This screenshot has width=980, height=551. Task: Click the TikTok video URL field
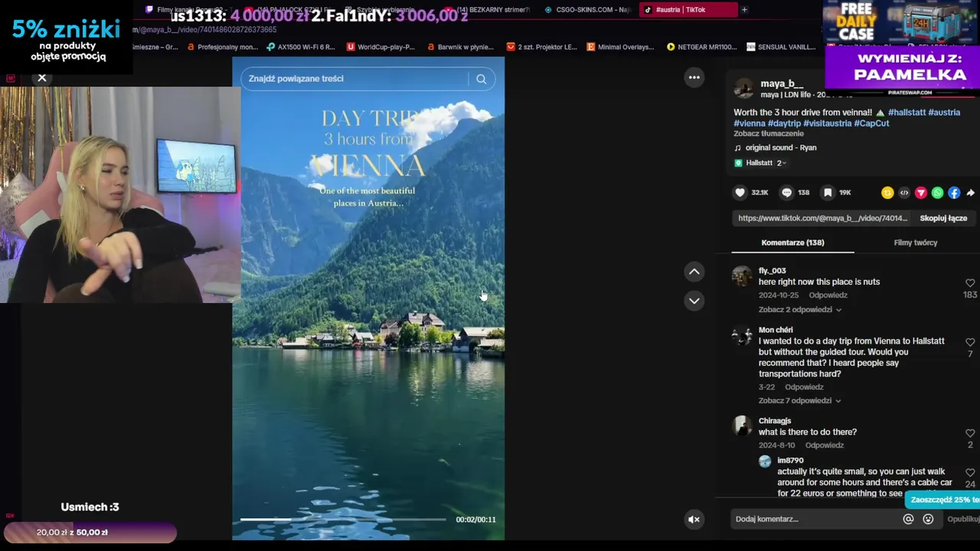coord(822,218)
